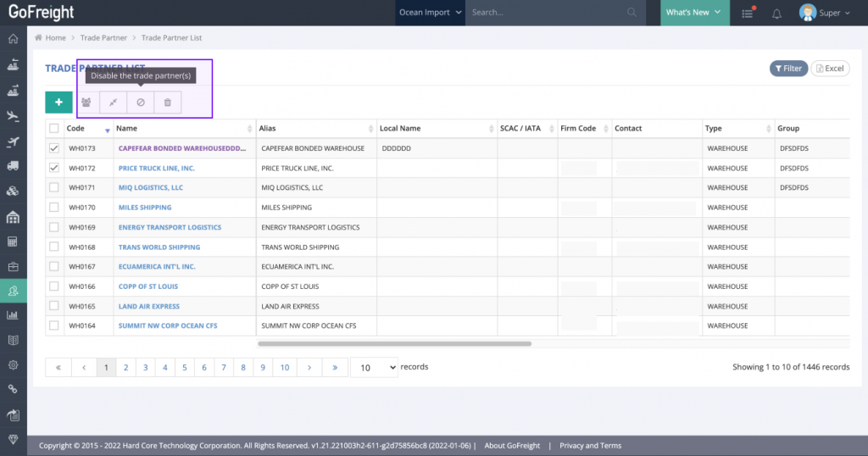The height and width of the screenshot is (456, 868).
Task: Open the What's New menu
Action: [x=694, y=13]
